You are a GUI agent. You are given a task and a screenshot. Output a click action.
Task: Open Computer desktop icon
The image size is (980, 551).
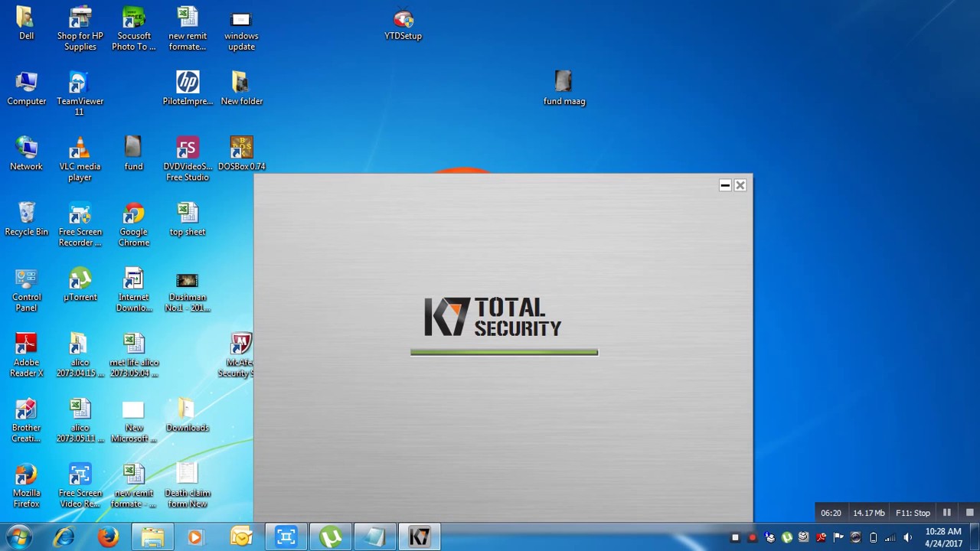click(x=26, y=89)
